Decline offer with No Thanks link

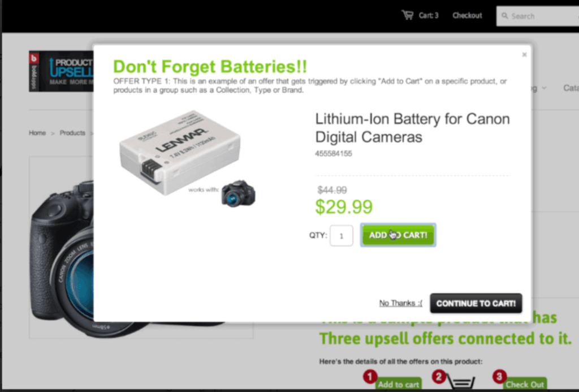[401, 303]
